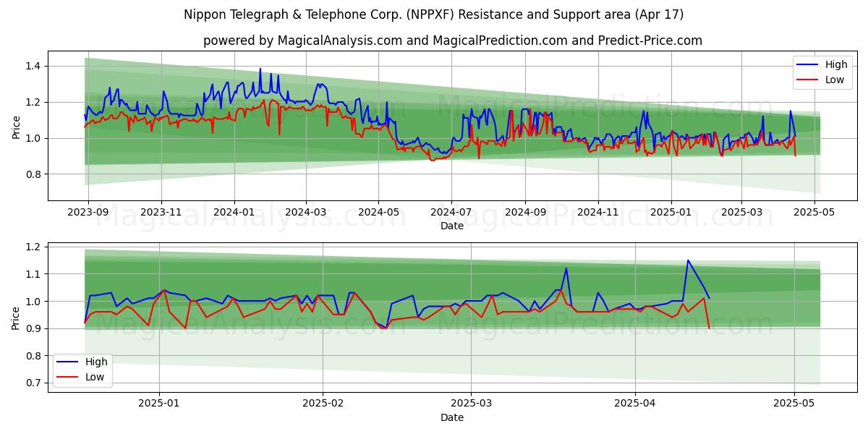Click 'Low' in the top chart legend
The height and width of the screenshot is (434, 868).
835,80
